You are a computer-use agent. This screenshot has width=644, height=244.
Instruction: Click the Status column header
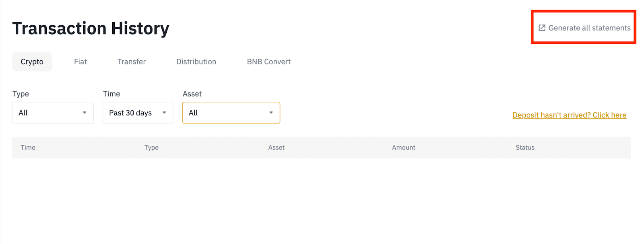525,148
